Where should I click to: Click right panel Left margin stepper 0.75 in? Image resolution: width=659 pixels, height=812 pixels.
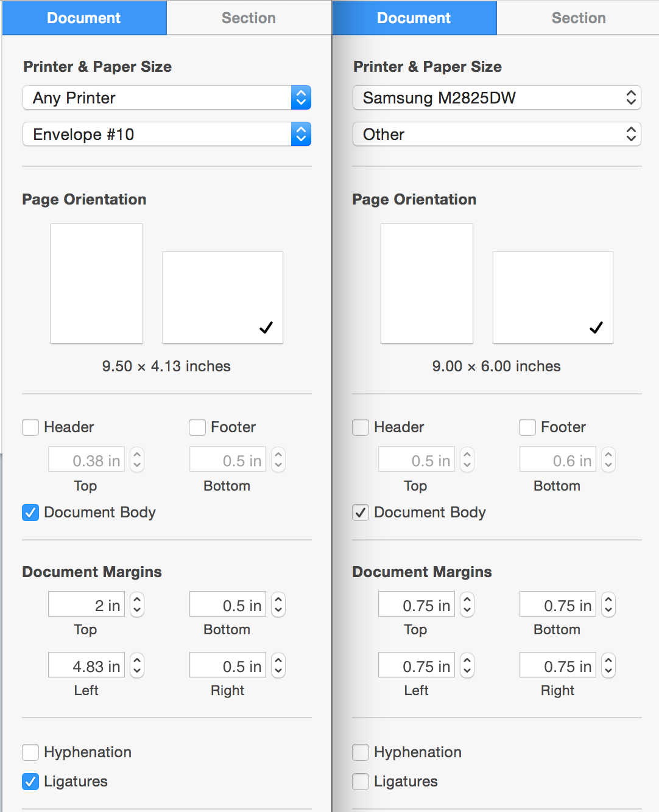click(467, 665)
